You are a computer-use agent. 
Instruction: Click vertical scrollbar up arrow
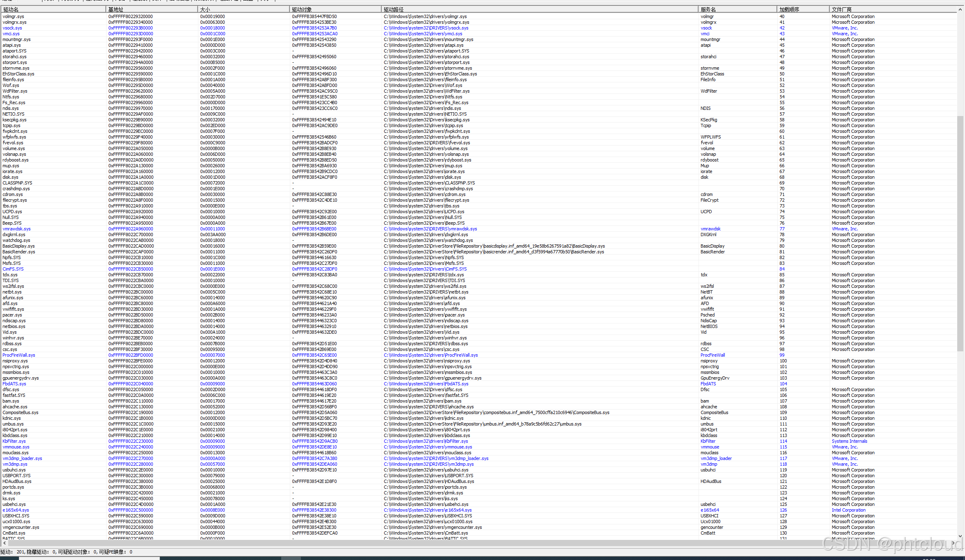coord(960,9)
